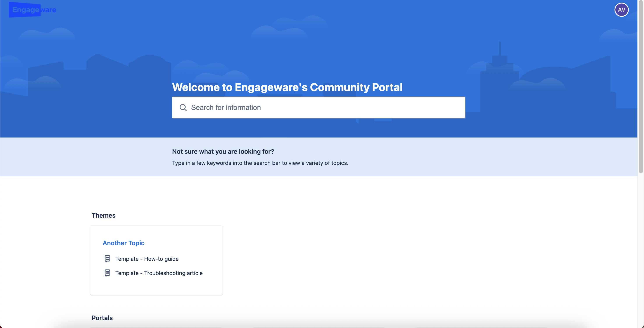Click the white space right of Themes card

pos(375,260)
